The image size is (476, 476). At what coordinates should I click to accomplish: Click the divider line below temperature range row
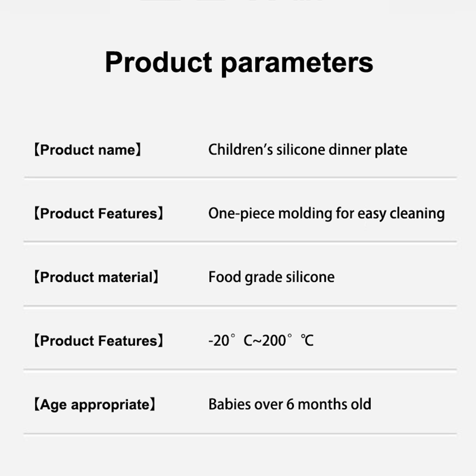(240, 370)
